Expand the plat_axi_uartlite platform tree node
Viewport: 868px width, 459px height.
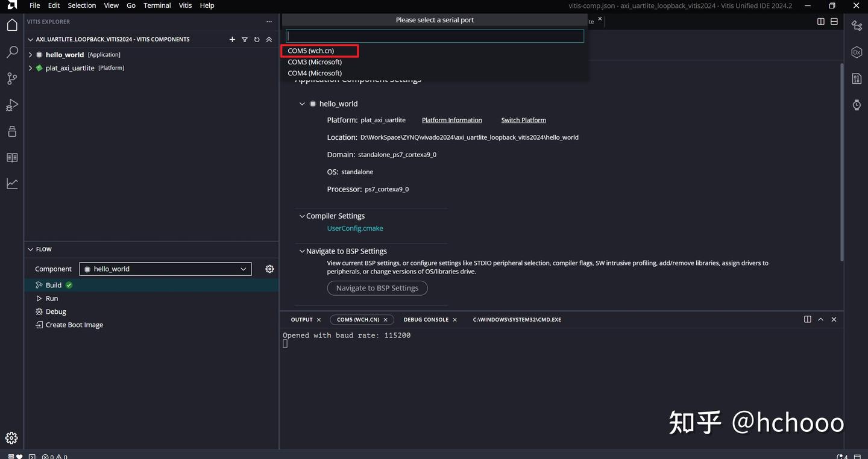click(x=31, y=68)
